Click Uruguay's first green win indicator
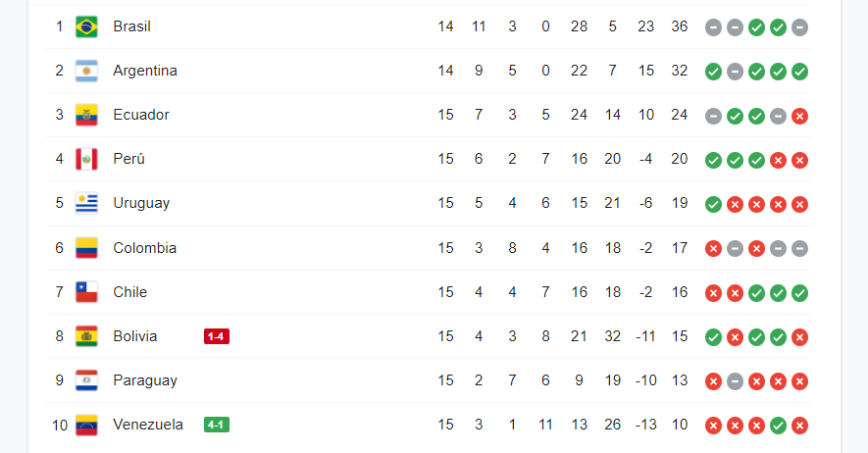Screen dimensions: 868x453 click(x=713, y=204)
